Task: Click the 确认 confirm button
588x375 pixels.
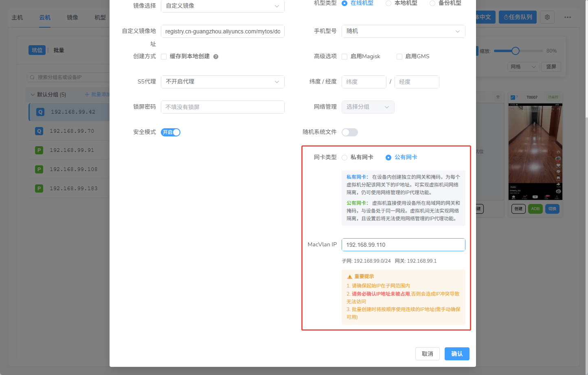Action: [x=456, y=353]
